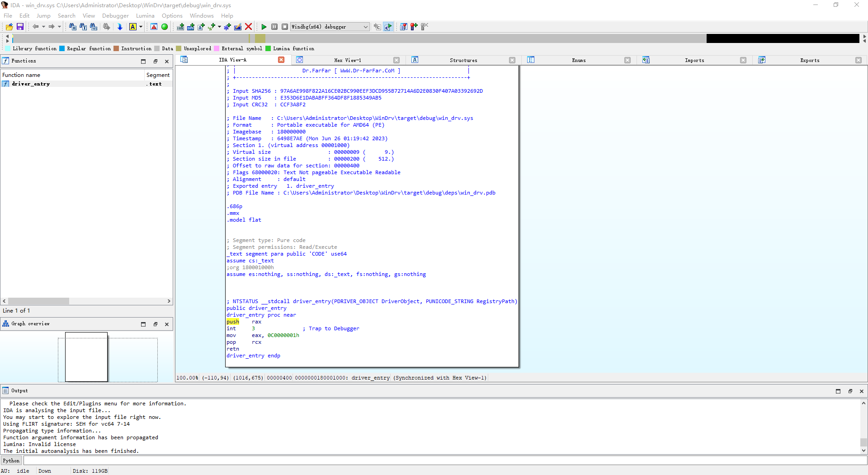
Task: Expand the struct S-plus dropdown arrow
Action: tap(219, 27)
